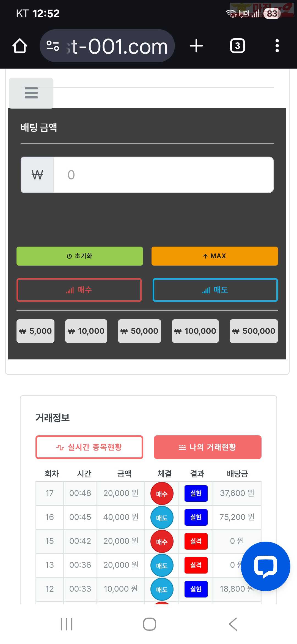Open site settings icon in address bar
The width and height of the screenshot is (297, 644).
53,46
